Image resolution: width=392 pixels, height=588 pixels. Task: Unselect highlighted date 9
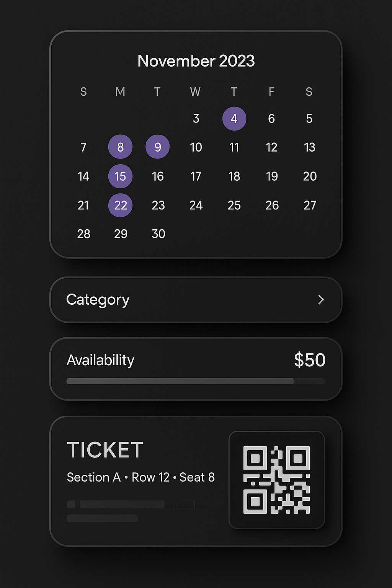(158, 147)
